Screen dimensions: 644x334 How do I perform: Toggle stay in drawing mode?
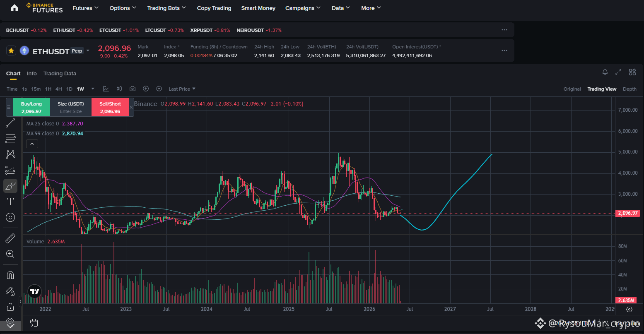[x=10, y=291]
